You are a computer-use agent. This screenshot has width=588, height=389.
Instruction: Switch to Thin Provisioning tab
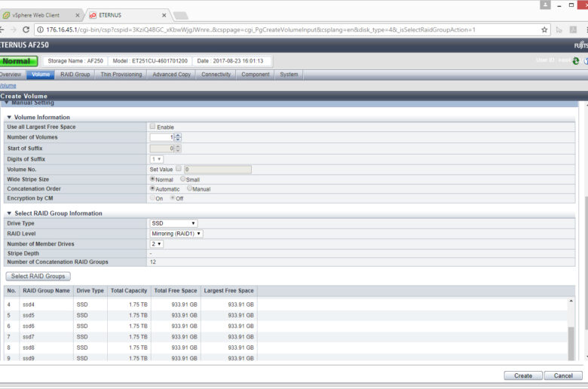click(x=121, y=75)
